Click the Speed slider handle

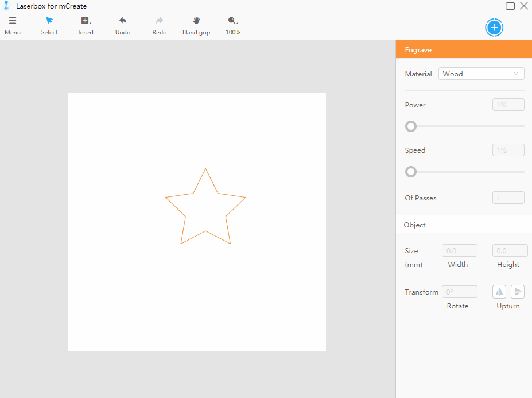(411, 172)
